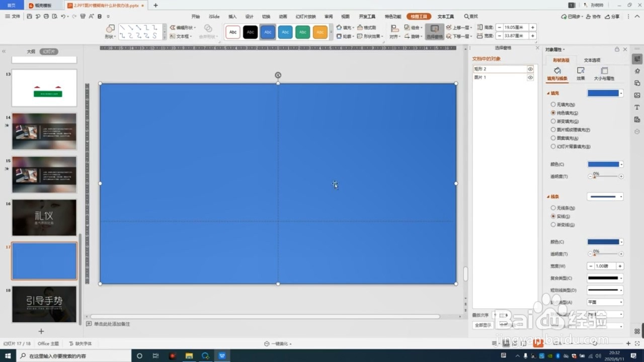This screenshot has width=644, height=362.
Task: Toggle visibility eye for 图片 1
Action: [530, 77]
